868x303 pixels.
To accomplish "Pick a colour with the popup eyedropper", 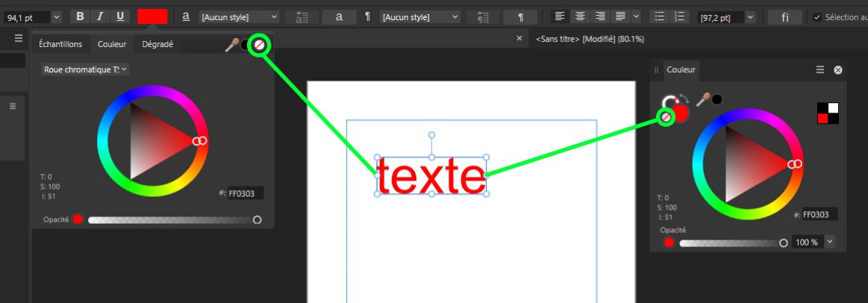I will 231,45.
